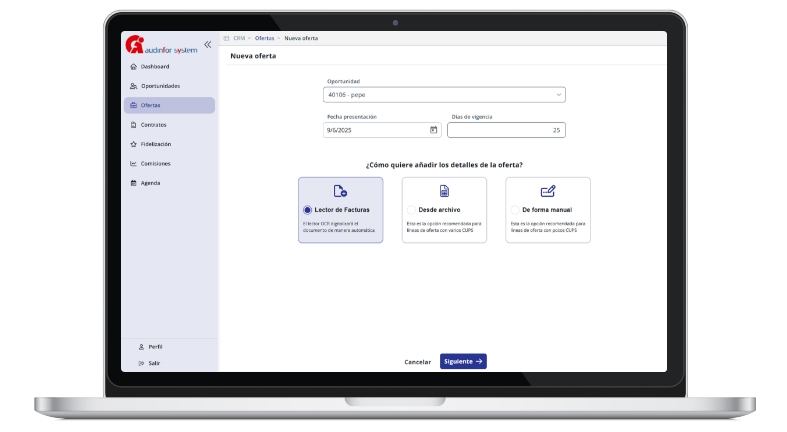Click the Comisiones chart icon
787x432 pixels.
click(133, 164)
